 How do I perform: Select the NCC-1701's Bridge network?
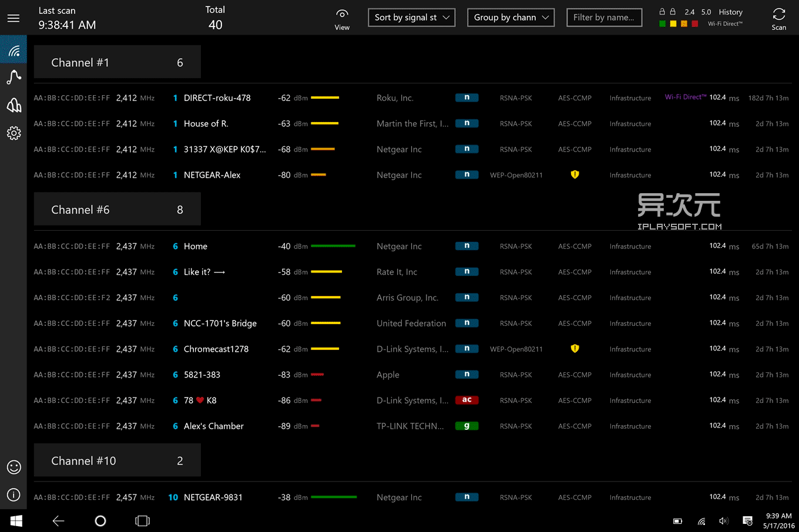click(220, 324)
